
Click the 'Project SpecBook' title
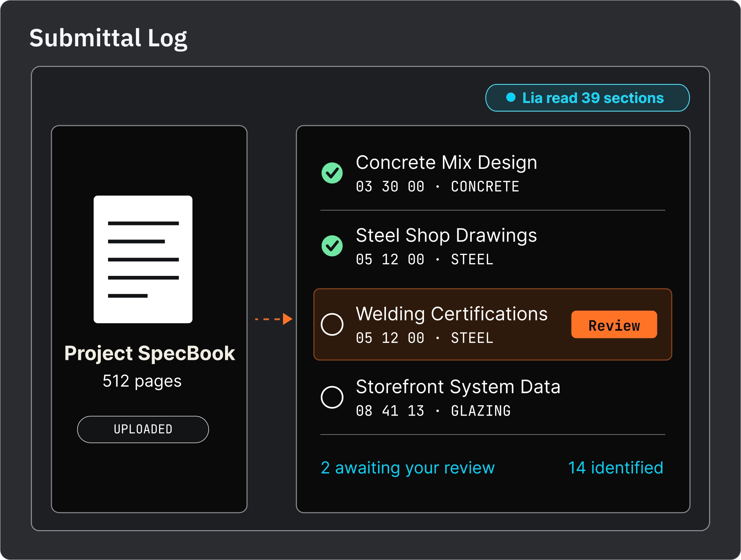150,354
